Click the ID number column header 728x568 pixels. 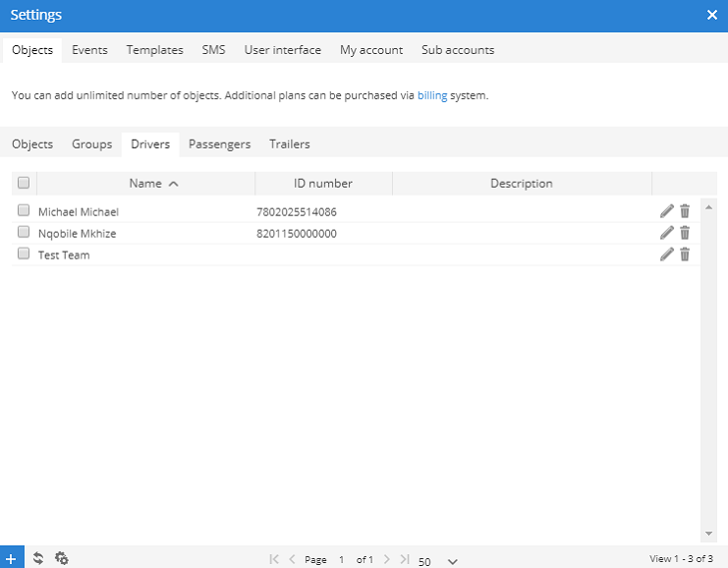click(x=323, y=183)
